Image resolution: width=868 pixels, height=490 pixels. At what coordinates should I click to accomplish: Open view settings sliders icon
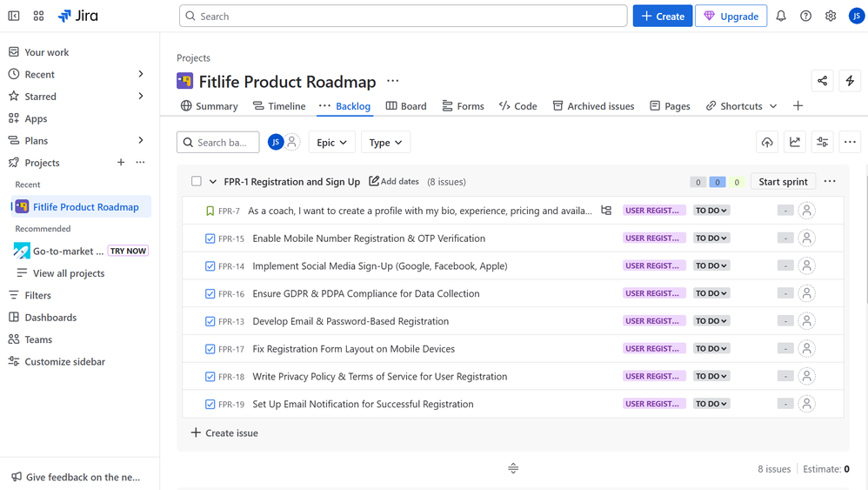(x=823, y=142)
